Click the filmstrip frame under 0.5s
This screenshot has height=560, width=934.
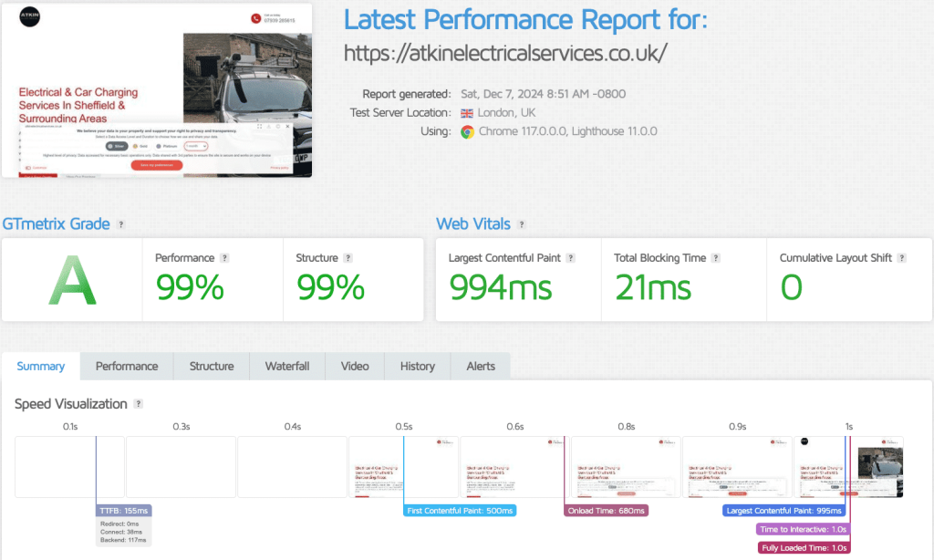coord(404,467)
